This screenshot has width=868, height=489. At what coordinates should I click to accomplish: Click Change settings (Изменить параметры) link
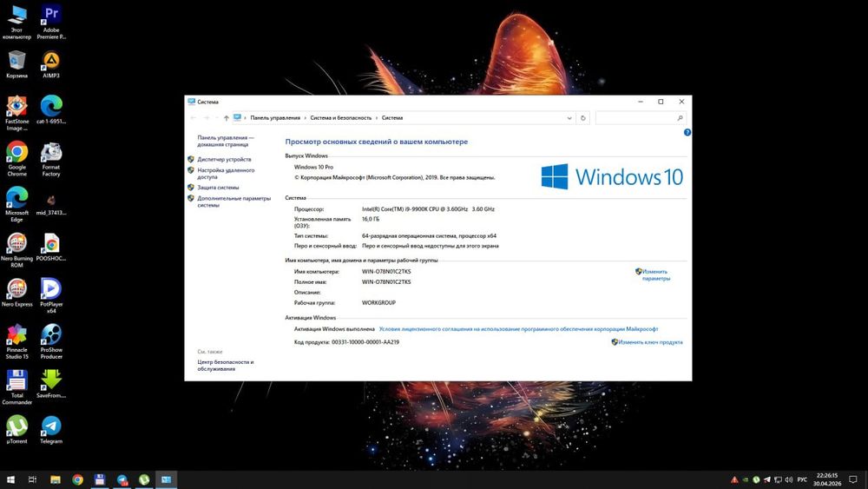[655, 275]
